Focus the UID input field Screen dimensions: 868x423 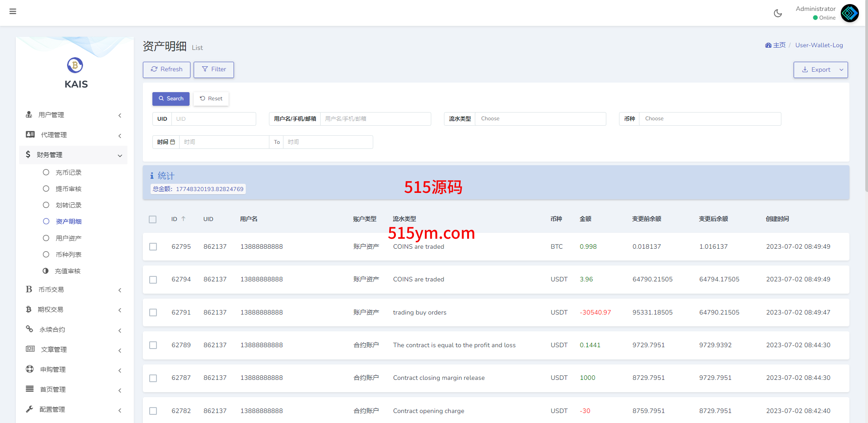coord(213,119)
